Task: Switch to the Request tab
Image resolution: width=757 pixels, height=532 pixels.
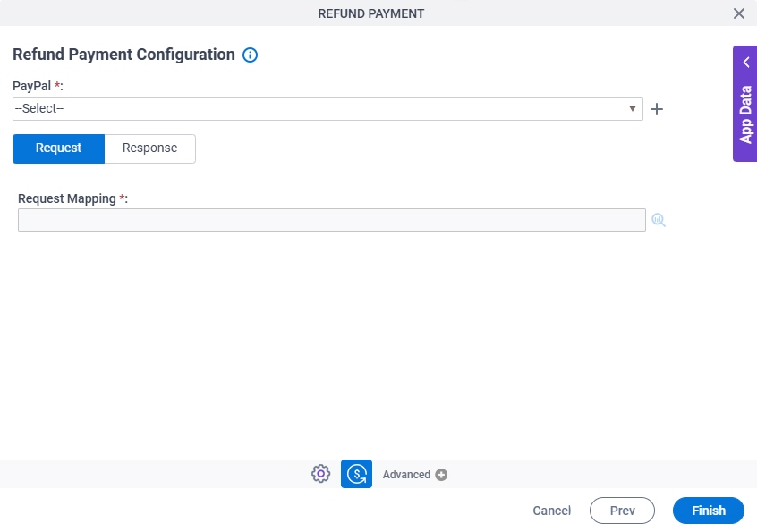Action: tap(58, 148)
